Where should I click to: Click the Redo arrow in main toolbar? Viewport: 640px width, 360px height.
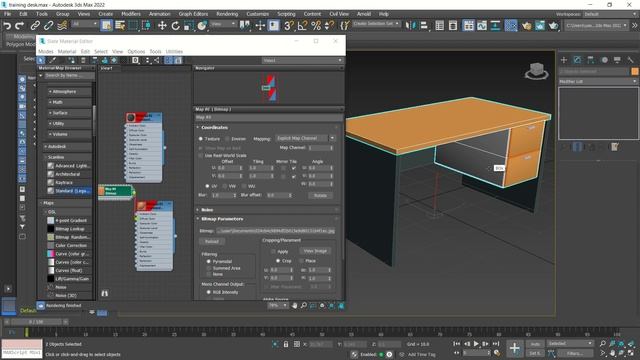click(19, 26)
